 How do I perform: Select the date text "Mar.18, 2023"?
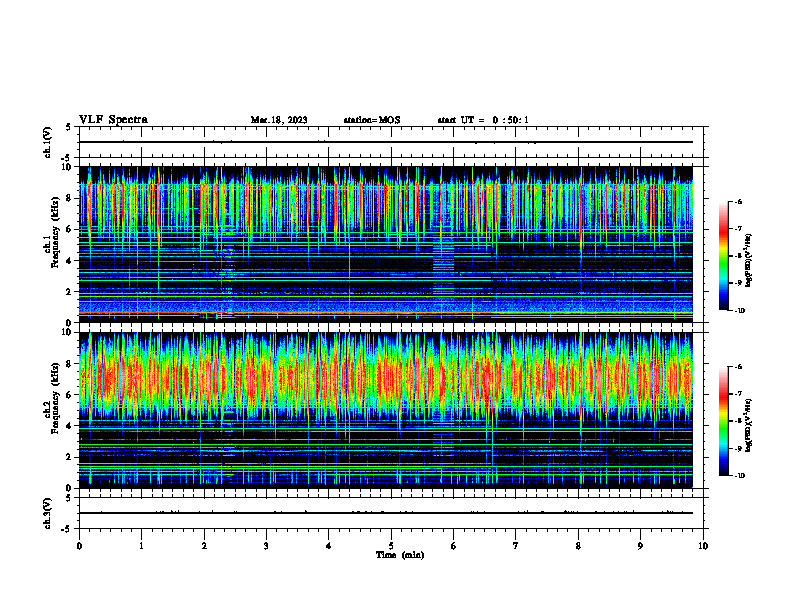279,120
